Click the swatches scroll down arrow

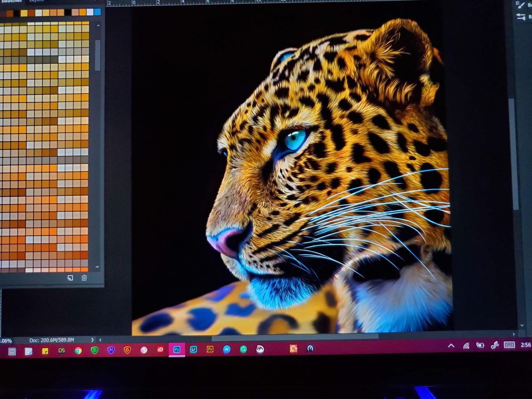[97, 266]
